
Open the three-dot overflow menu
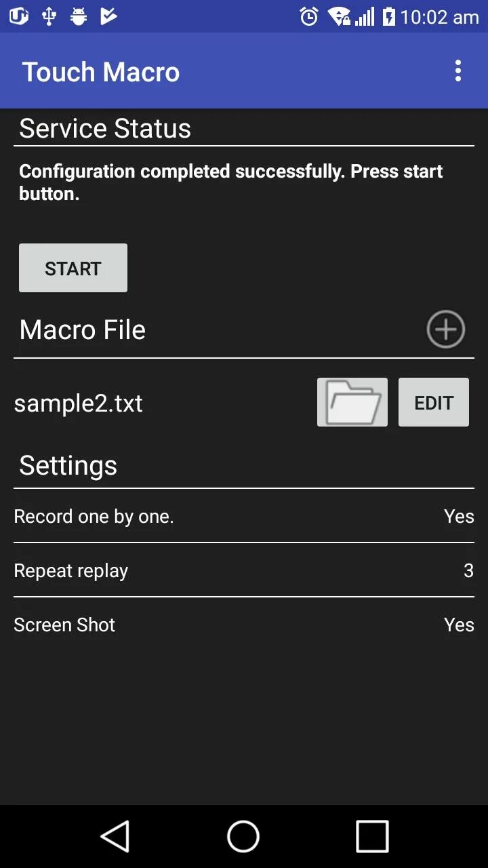click(x=458, y=71)
